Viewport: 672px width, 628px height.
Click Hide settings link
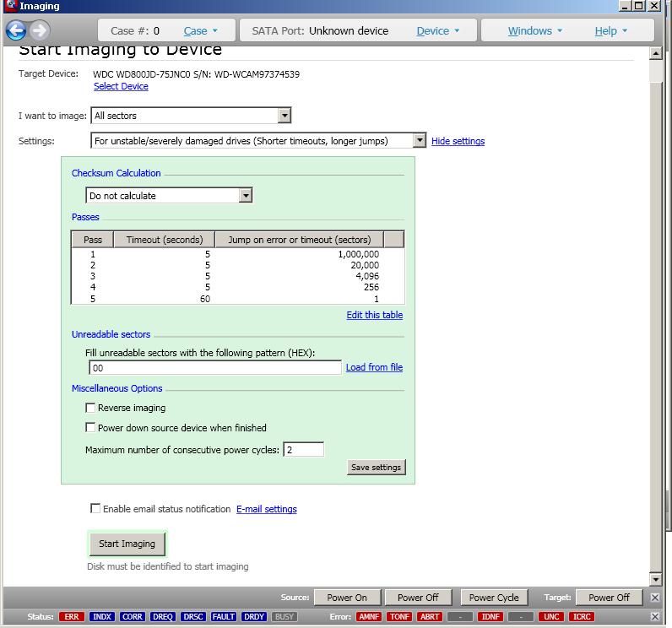click(458, 141)
